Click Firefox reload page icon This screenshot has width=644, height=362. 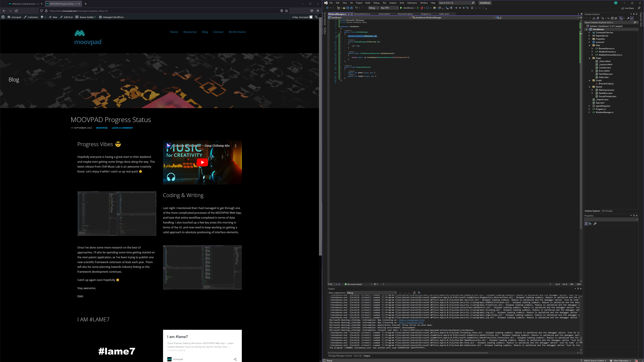pos(16,11)
